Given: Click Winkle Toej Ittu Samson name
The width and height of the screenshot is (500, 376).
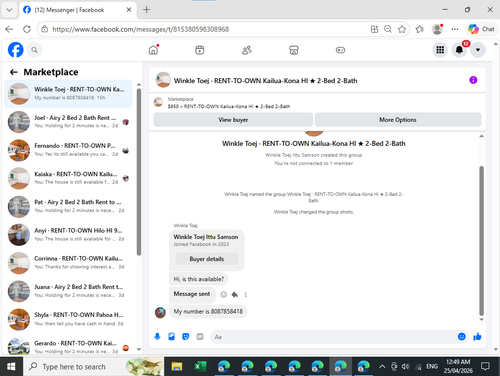Looking at the screenshot, I should pos(206,237).
